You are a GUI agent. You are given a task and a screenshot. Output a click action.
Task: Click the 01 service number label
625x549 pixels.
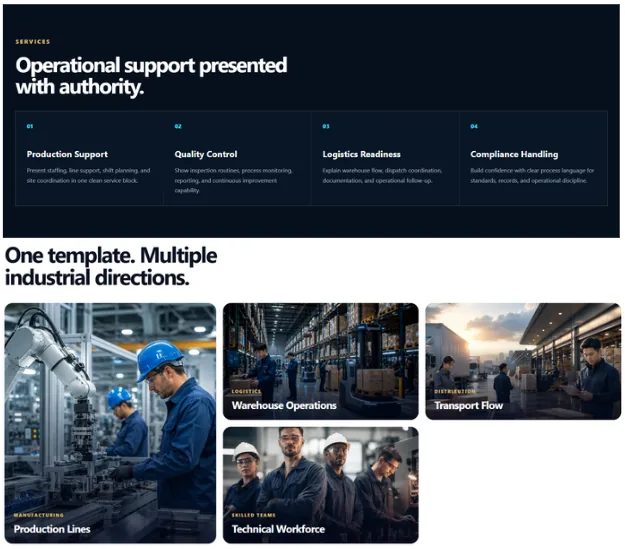click(30, 126)
